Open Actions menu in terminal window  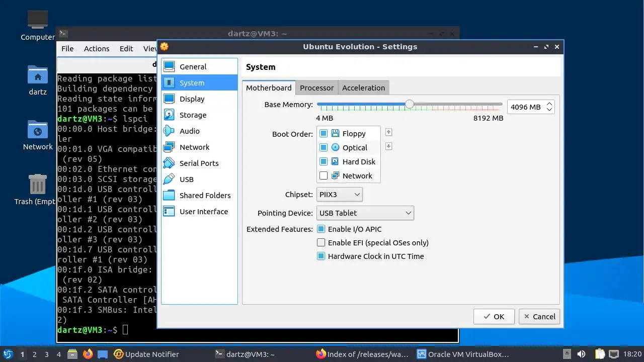(x=97, y=49)
